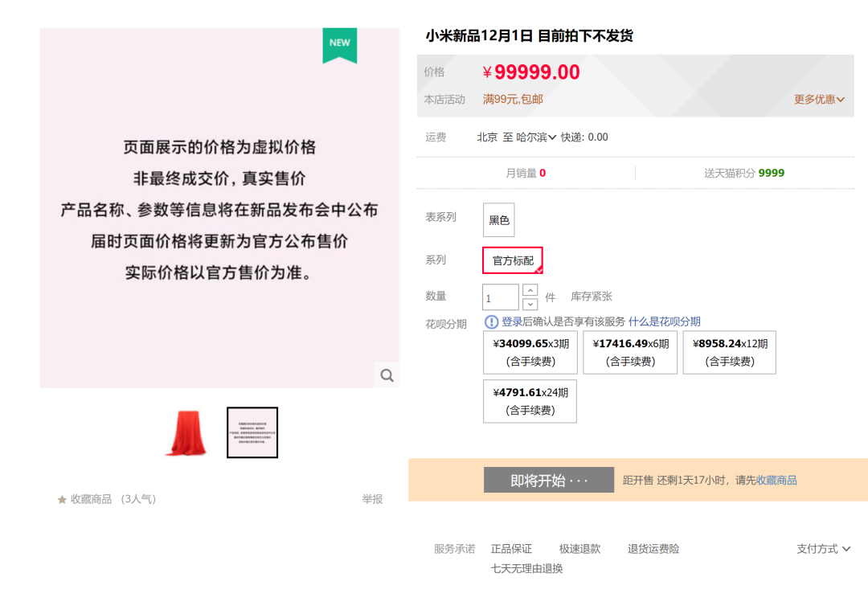868x614 pixels.
Task: Choose the ¥8958.24x12期 installment plan
Action: 730,352
